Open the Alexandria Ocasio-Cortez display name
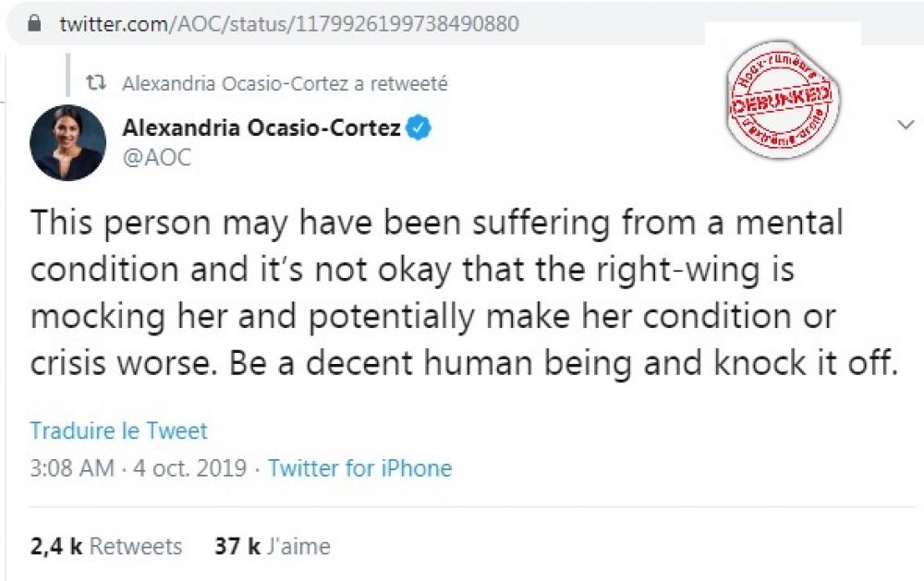This screenshot has width=924, height=581. coord(261,127)
